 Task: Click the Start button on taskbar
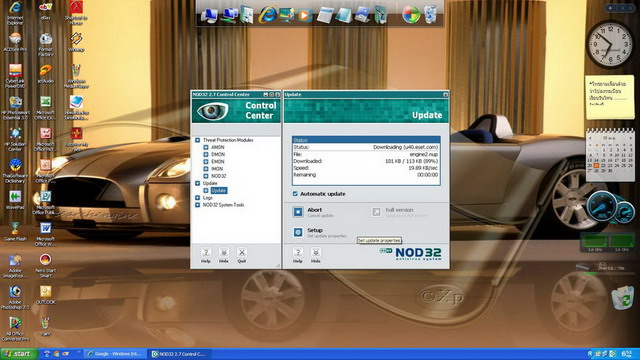pyautogui.click(x=19, y=354)
